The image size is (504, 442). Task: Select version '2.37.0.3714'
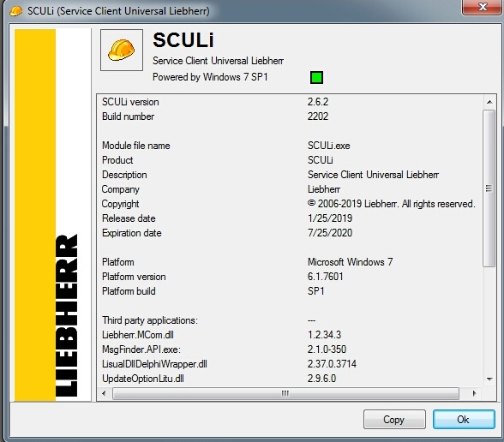click(x=332, y=364)
